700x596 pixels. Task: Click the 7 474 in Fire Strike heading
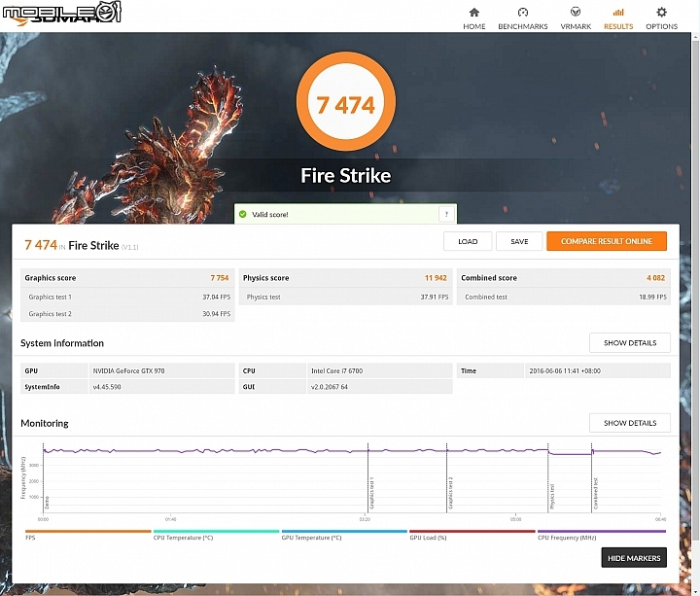click(82, 245)
